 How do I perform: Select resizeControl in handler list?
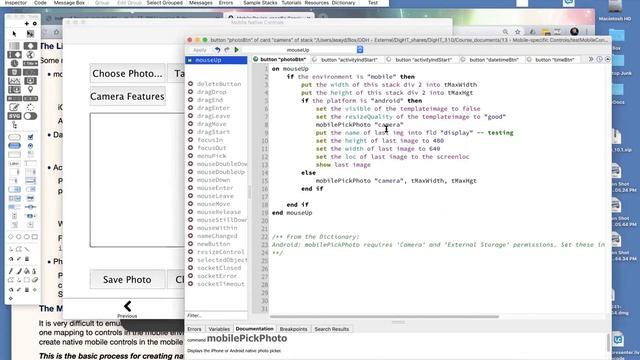click(x=220, y=252)
